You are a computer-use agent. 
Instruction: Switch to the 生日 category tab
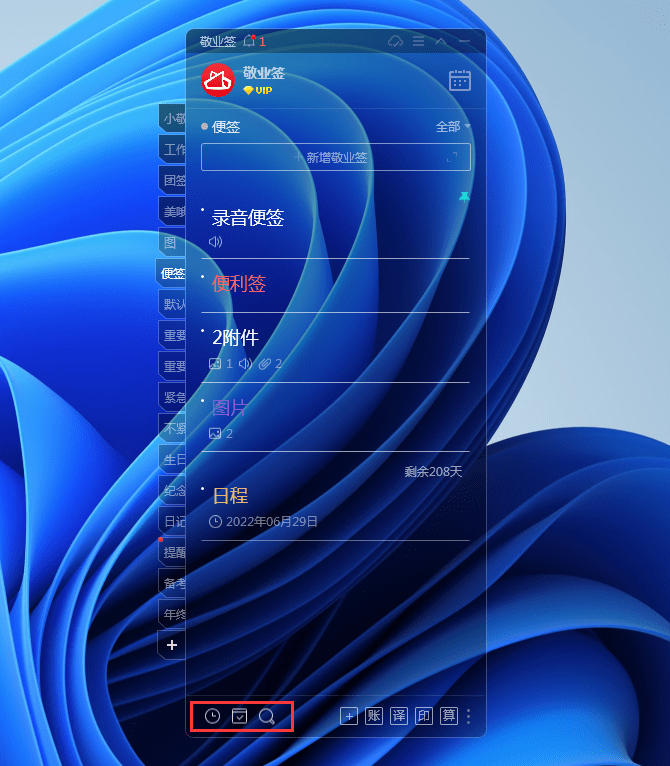coord(172,459)
